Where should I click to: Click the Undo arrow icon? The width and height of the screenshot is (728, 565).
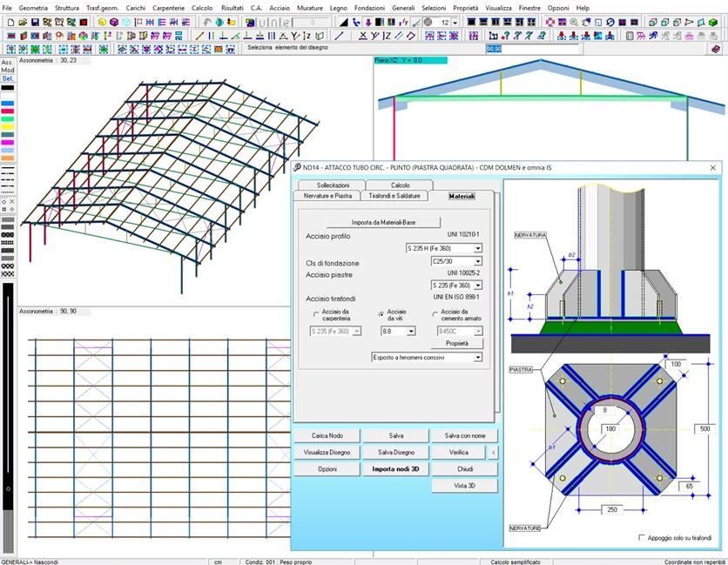click(207, 22)
